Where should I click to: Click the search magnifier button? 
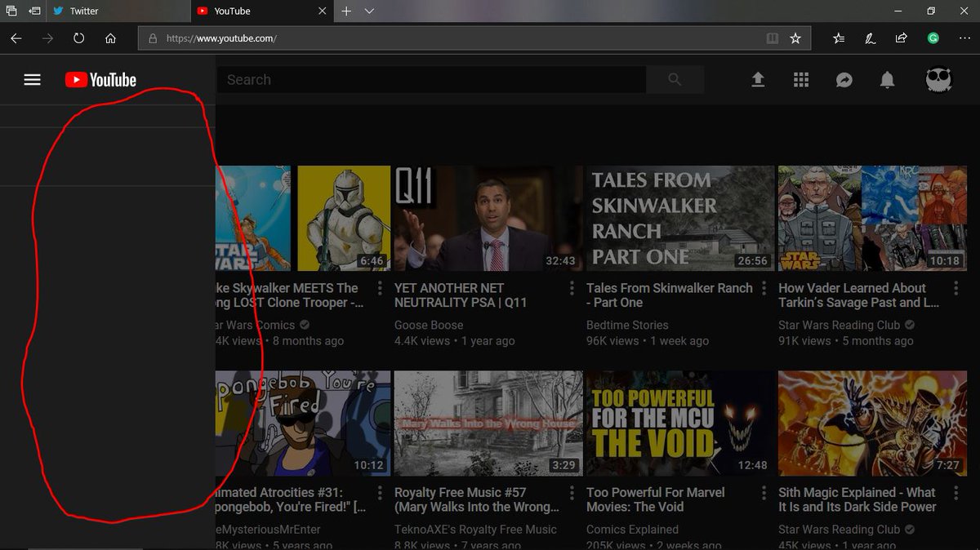click(x=675, y=79)
